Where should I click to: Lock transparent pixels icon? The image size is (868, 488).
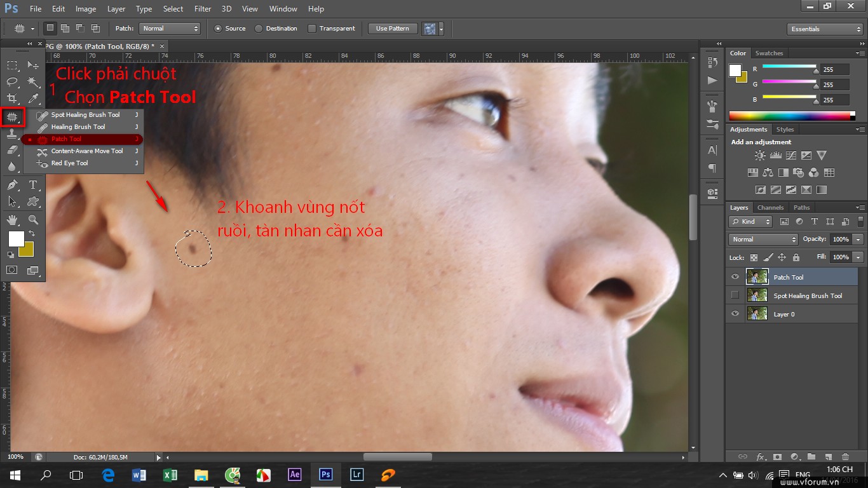tap(754, 257)
